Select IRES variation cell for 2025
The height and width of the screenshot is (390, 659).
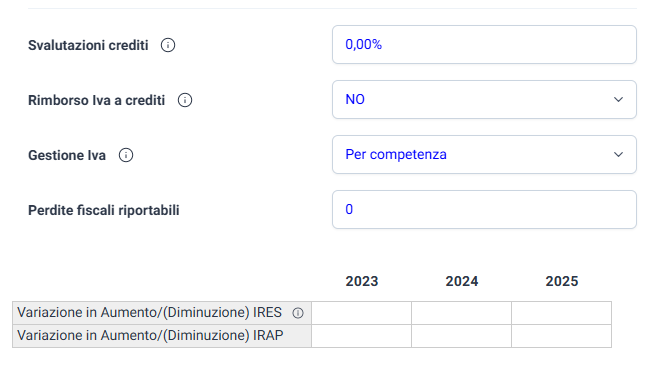(561, 313)
